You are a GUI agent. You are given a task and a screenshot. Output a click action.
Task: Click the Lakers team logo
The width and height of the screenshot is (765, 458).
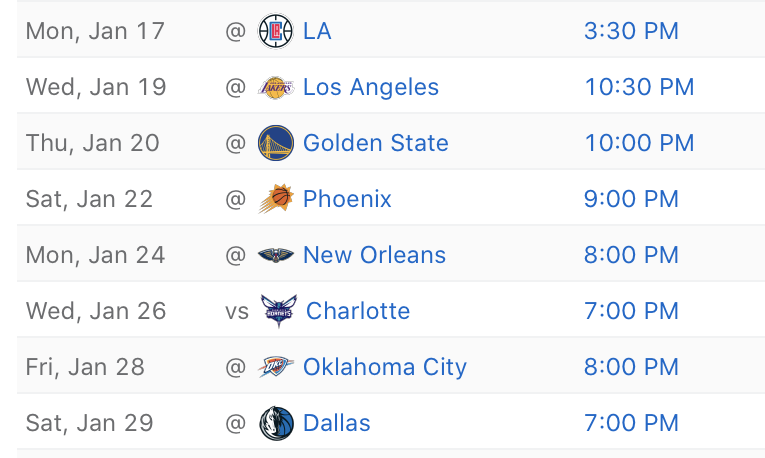click(276, 87)
